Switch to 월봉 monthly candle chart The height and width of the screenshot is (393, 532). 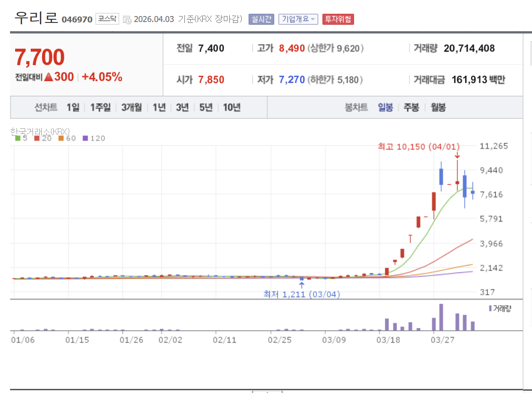[x=438, y=108]
